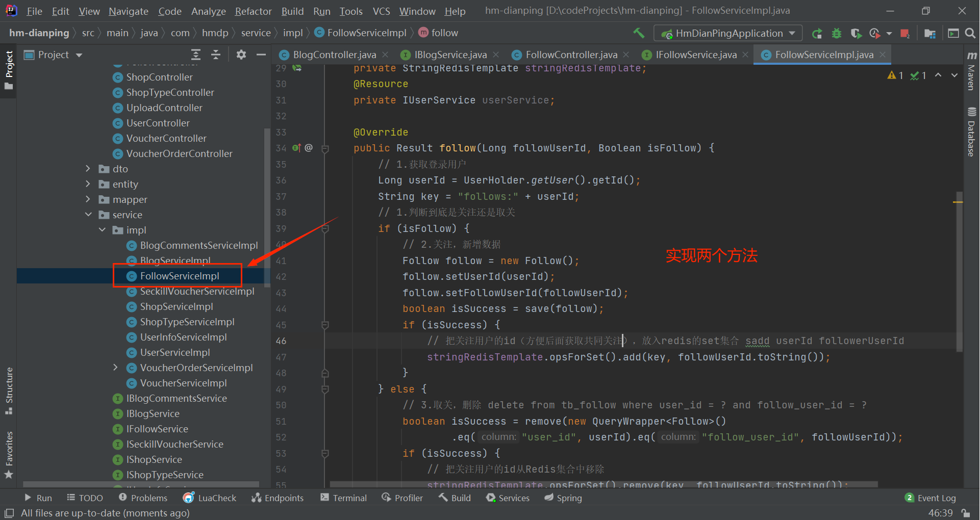Click the editor vertical scrollbar
Screen dimensions: 980x520
coord(959,272)
